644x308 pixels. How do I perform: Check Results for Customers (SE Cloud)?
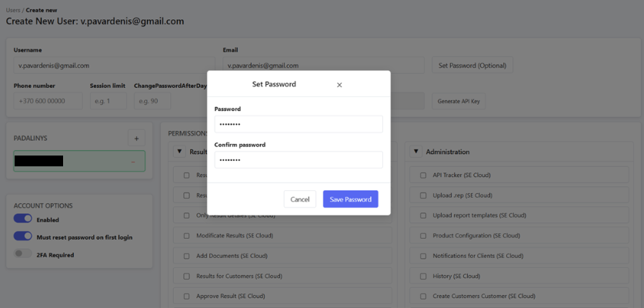pos(186,276)
